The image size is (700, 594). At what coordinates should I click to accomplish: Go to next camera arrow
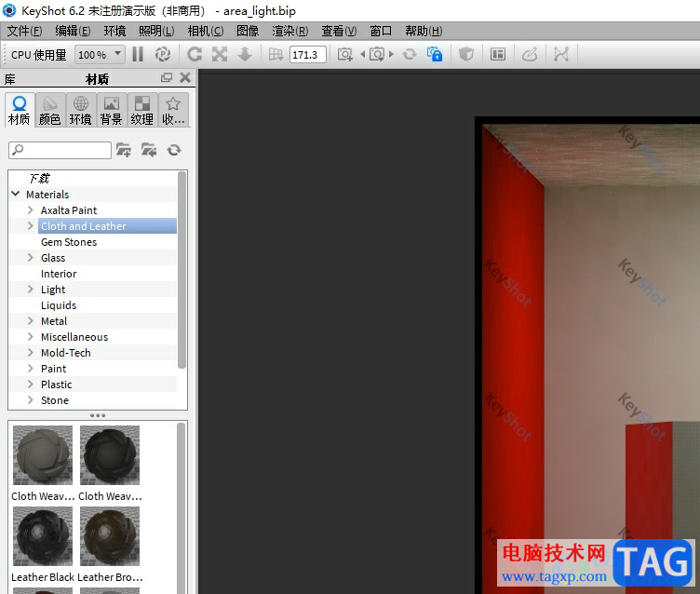click(392, 55)
